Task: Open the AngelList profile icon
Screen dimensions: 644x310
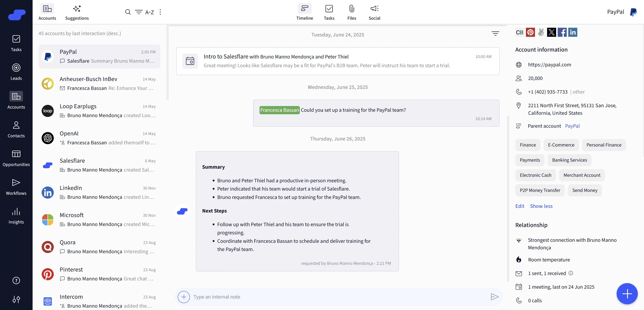Action: point(541,32)
